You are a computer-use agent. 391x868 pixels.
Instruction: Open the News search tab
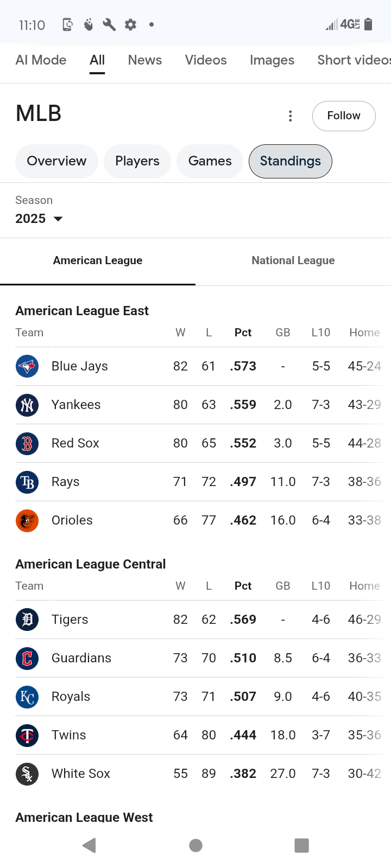[x=145, y=60]
